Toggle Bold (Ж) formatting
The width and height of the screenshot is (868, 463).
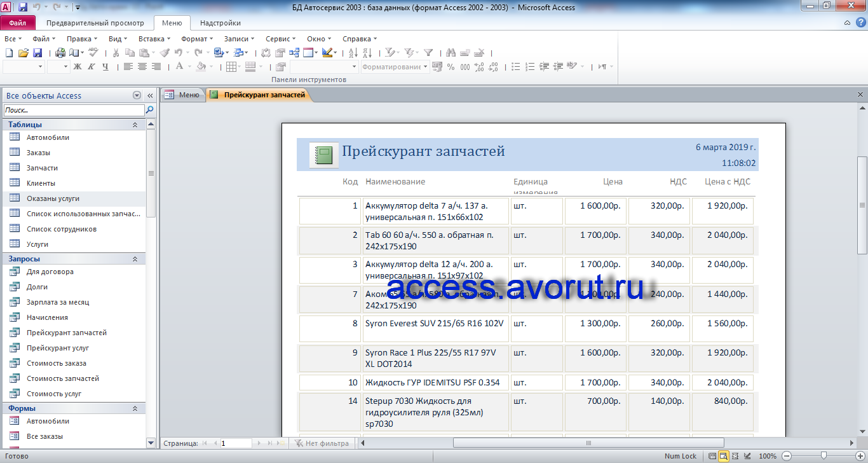[x=78, y=66]
